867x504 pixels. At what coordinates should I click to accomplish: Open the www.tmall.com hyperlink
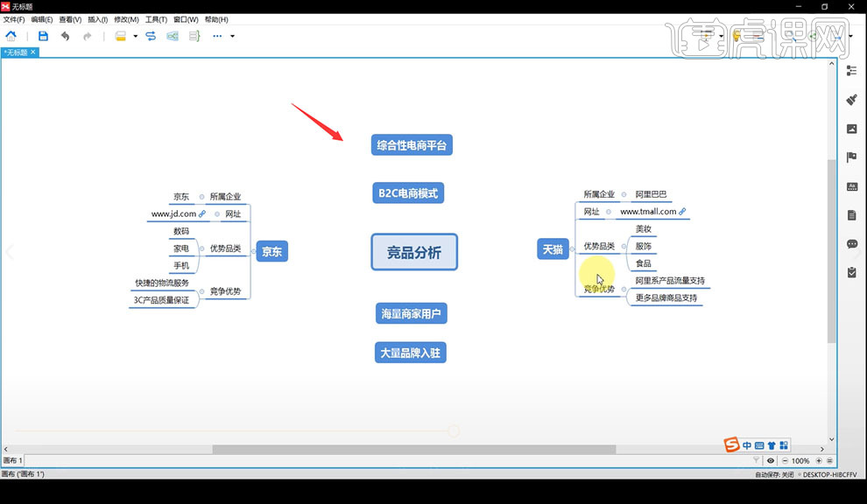(x=682, y=211)
